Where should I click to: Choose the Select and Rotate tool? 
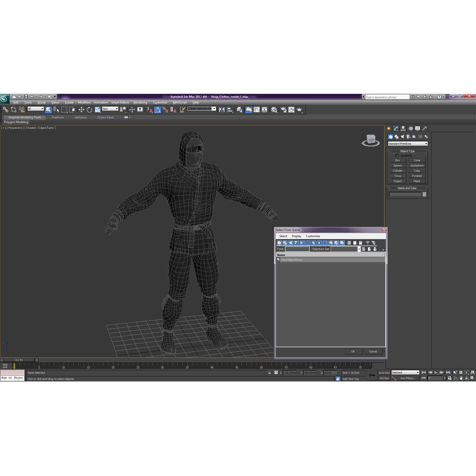(89, 110)
